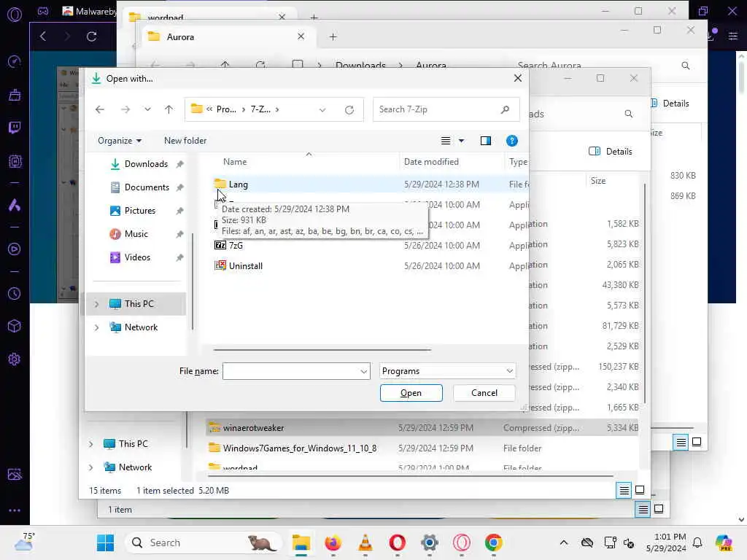Expand This PC in the Explorer window
The width and height of the screenshot is (747, 560).
click(x=91, y=444)
